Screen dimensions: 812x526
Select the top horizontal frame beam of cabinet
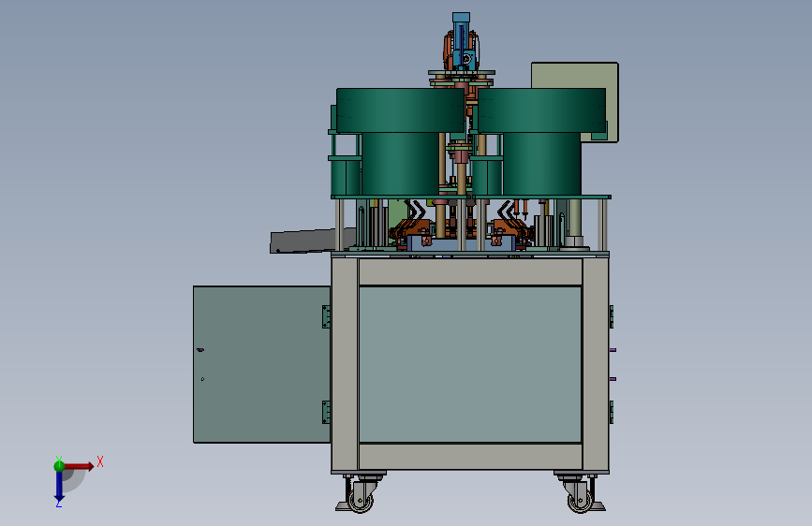click(x=470, y=271)
